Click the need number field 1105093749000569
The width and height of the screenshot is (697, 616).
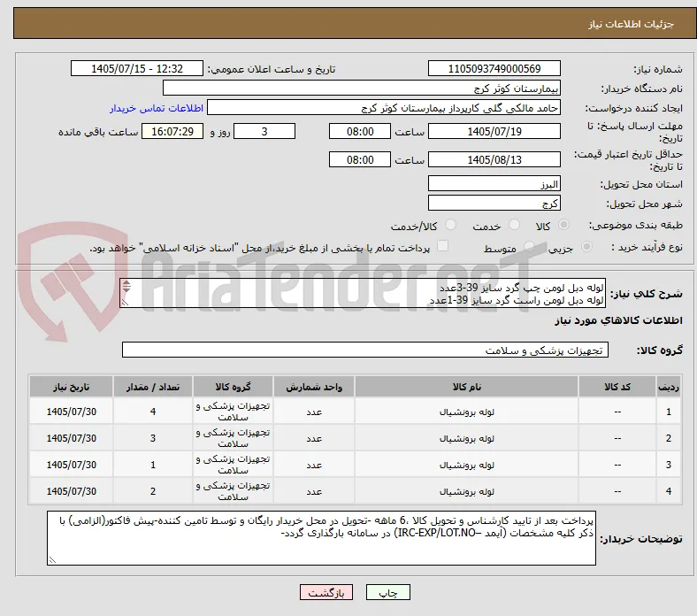click(494, 68)
